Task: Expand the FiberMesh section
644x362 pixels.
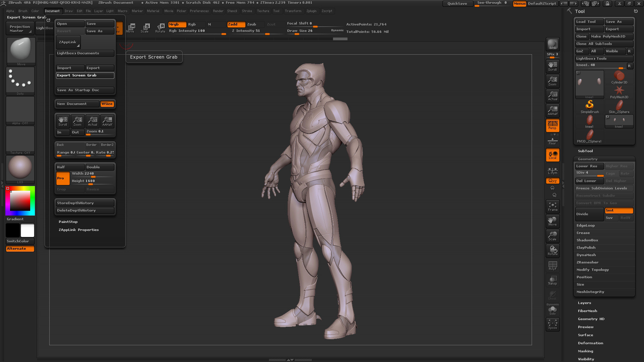Action: [x=587, y=311]
